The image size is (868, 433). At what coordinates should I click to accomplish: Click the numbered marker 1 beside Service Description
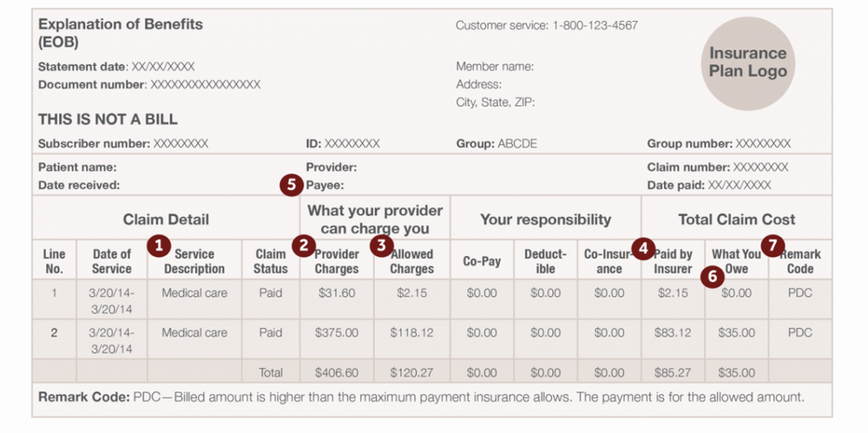157,246
